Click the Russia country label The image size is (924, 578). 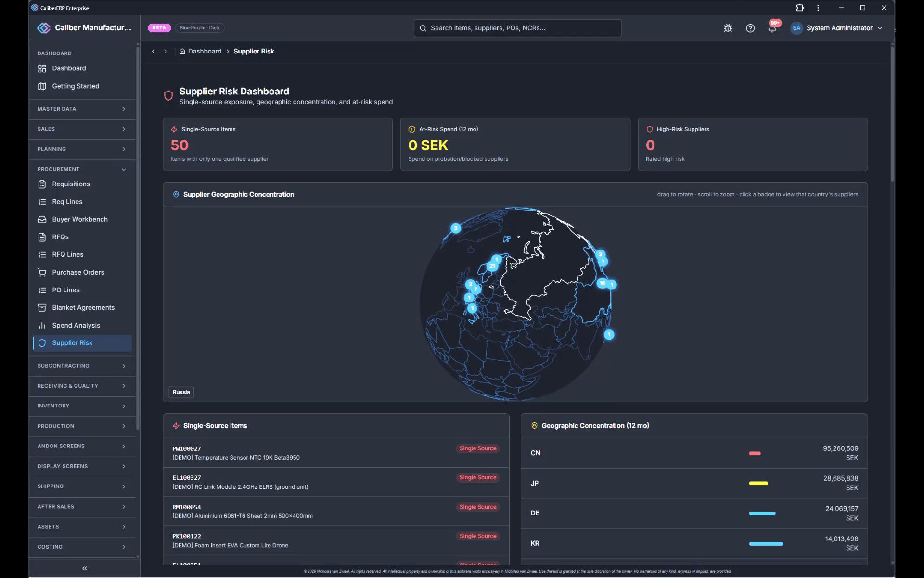pyautogui.click(x=181, y=392)
